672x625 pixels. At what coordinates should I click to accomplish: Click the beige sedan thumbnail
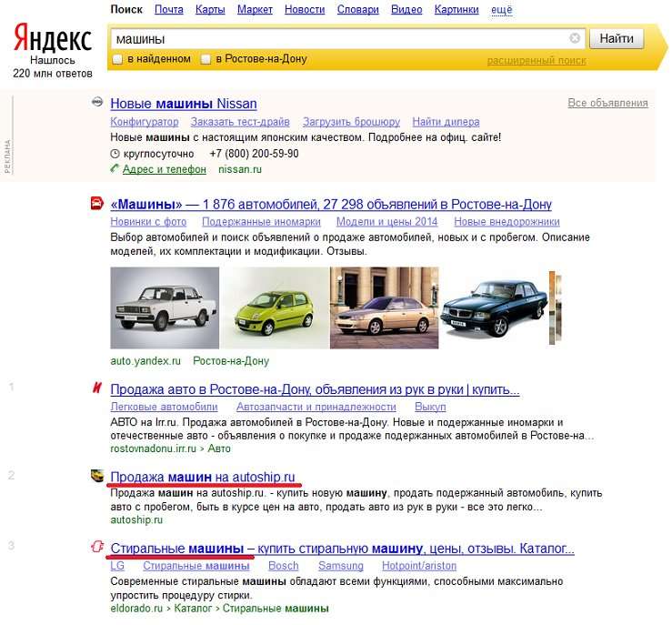pos(385,307)
